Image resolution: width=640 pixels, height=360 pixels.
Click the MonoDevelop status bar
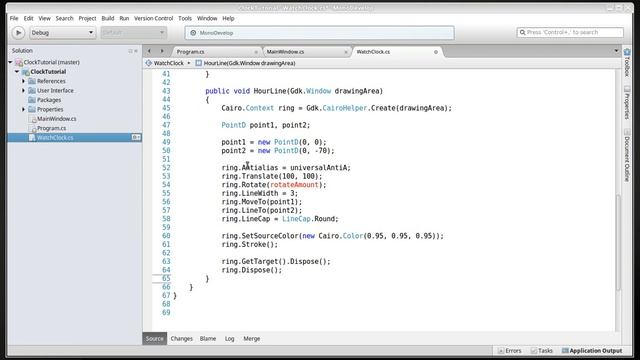[x=319, y=33]
